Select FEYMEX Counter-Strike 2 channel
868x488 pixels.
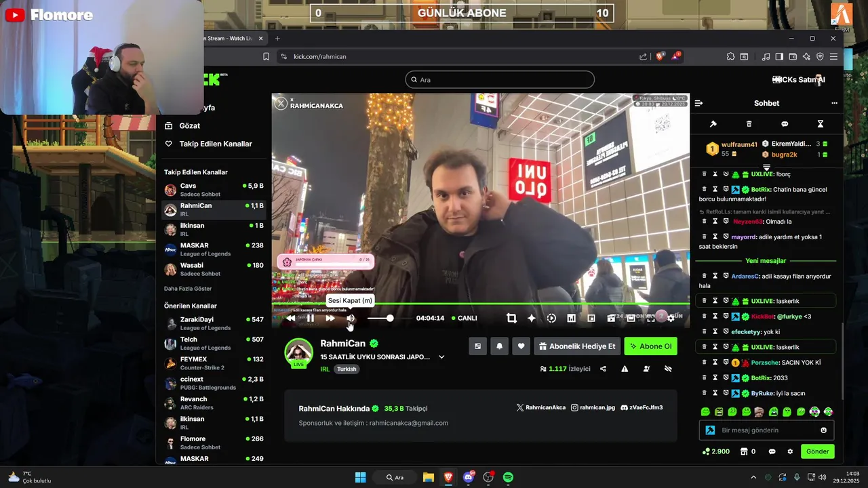214,363
